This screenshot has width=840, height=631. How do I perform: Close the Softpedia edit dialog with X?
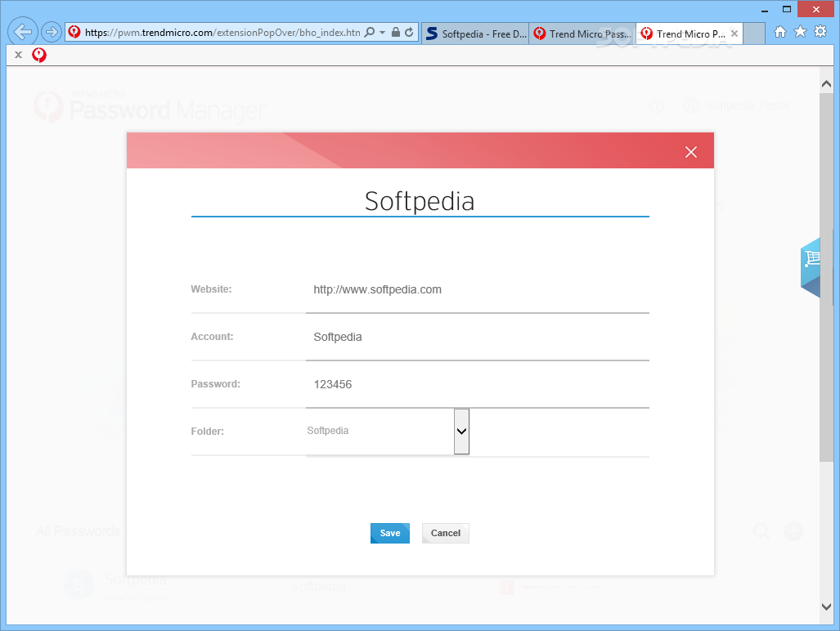(691, 152)
